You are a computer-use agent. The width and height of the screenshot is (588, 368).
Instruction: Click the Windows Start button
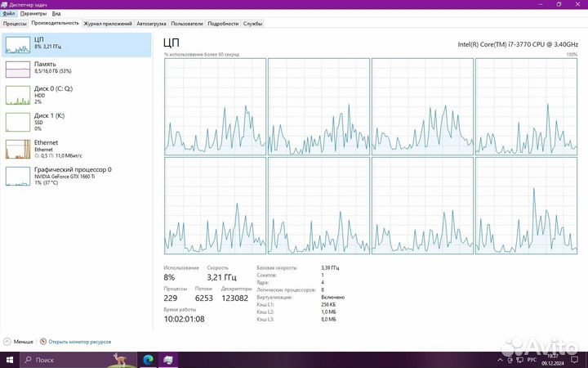(9, 360)
